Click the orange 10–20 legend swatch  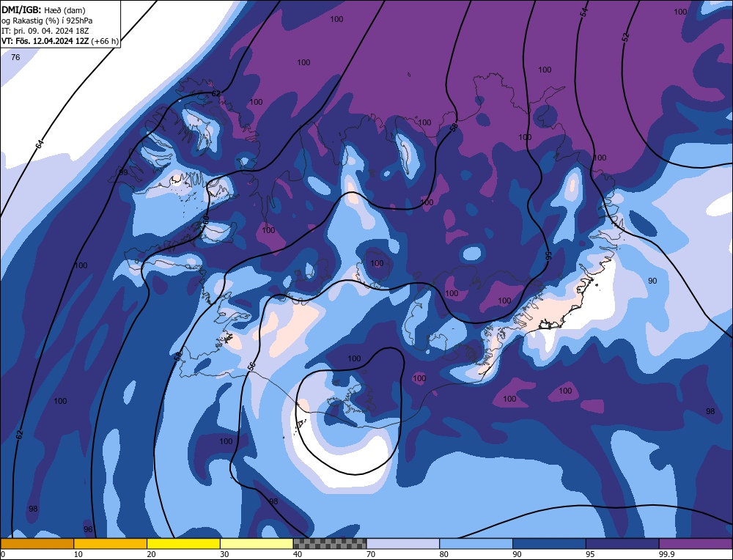[111, 543]
